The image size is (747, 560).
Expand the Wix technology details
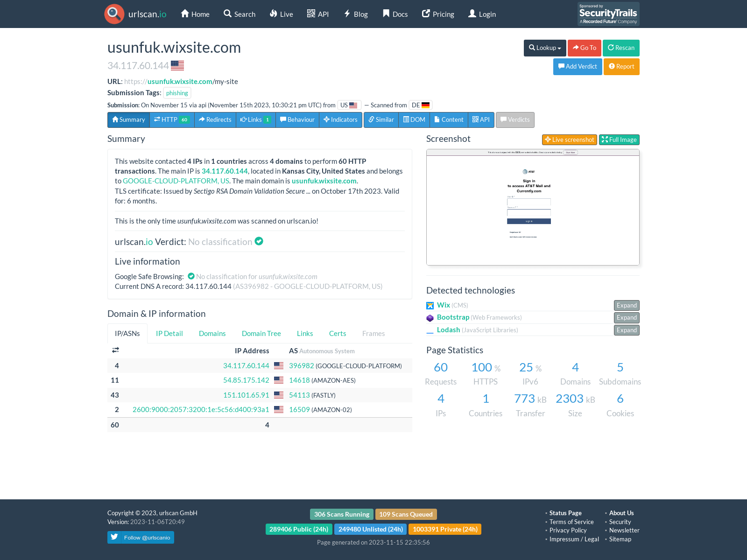(x=627, y=305)
